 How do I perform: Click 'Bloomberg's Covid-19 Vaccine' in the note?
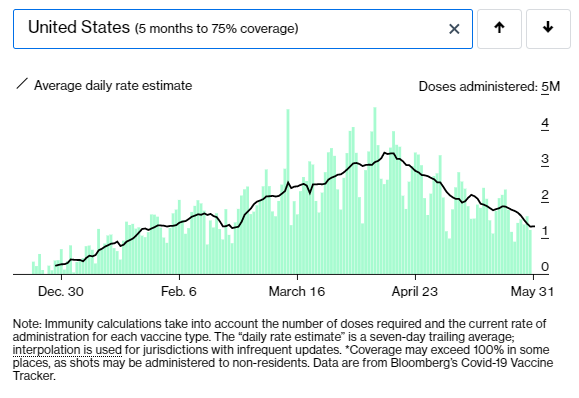472,363
